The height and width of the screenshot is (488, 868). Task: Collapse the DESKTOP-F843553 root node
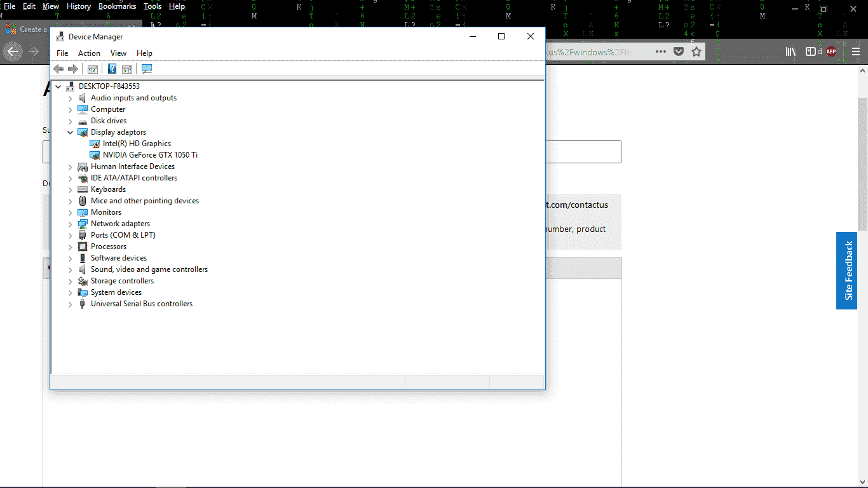[x=58, y=86]
